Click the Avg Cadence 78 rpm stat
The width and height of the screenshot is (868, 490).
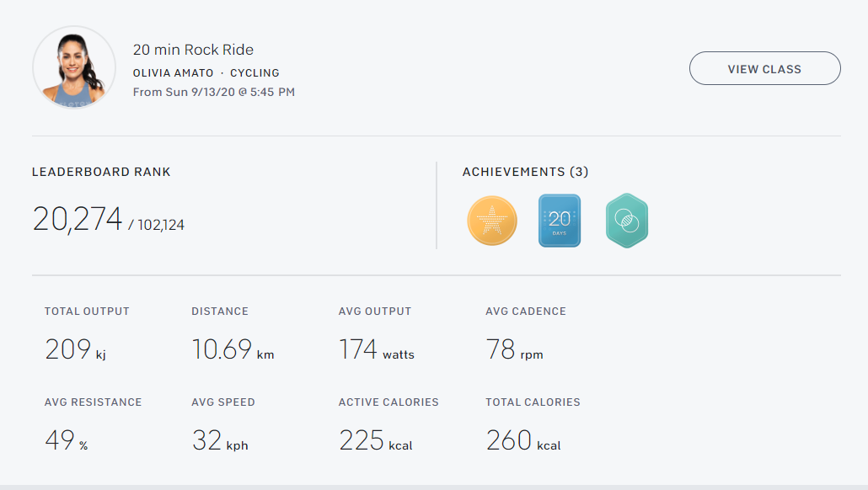[x=514, y=349]
